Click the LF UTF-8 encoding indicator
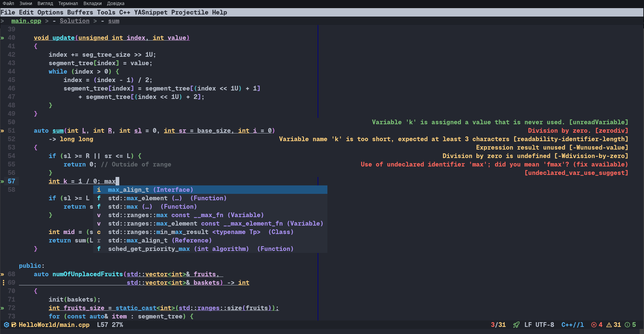 539,325
